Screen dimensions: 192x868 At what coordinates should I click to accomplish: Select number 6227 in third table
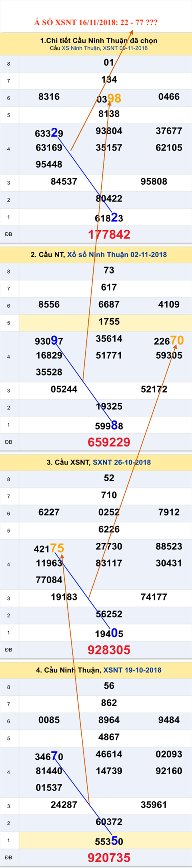click(x=49, y=512)
